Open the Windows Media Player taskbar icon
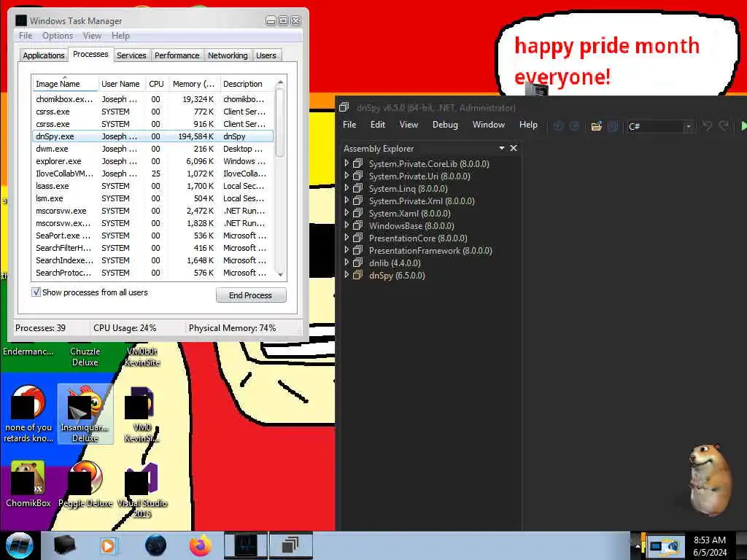The width and height of the screenshot is (747, 560). 108,545
